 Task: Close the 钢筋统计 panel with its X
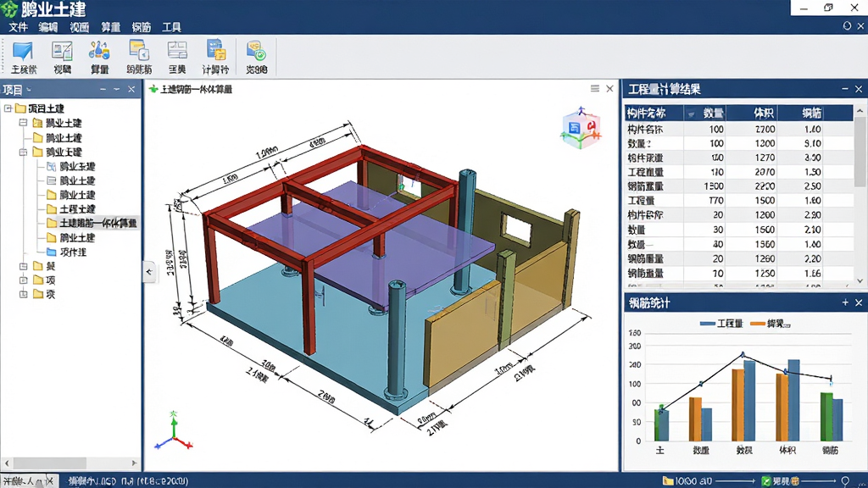click(x=859, y=302)
